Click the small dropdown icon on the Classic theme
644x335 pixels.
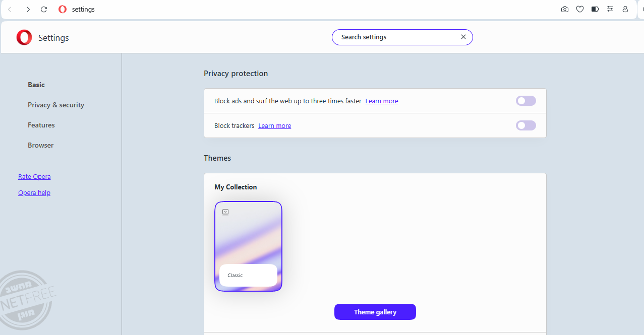coord(225,212)
